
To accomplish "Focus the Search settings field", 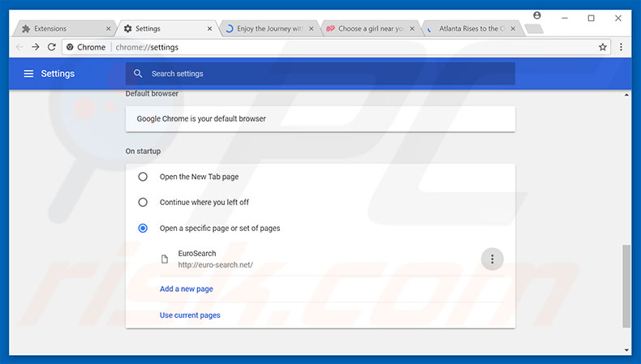I will [320, 74].
